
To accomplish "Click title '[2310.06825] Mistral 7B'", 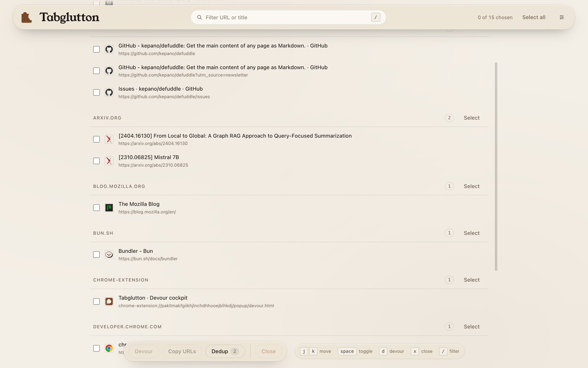I will (149, 157).
